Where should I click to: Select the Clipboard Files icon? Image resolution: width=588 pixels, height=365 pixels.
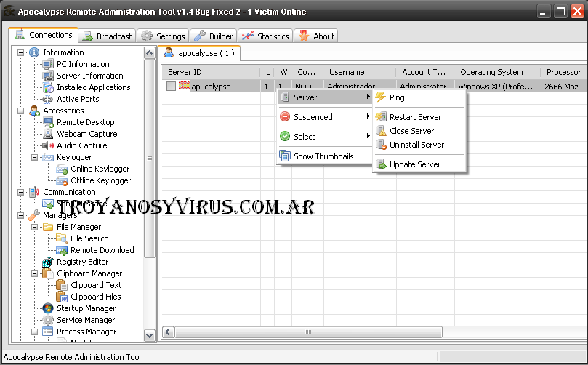pos(62,297)
